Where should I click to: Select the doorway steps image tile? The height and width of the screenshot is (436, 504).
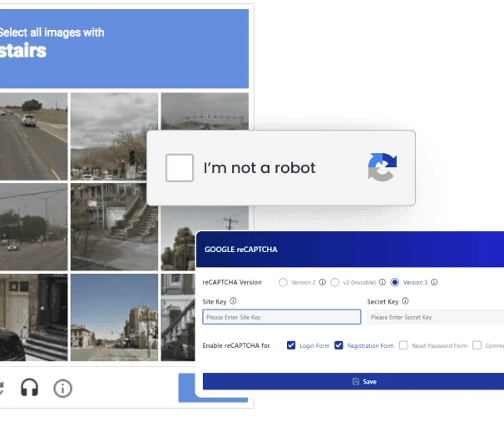click(x=34, y=318)
